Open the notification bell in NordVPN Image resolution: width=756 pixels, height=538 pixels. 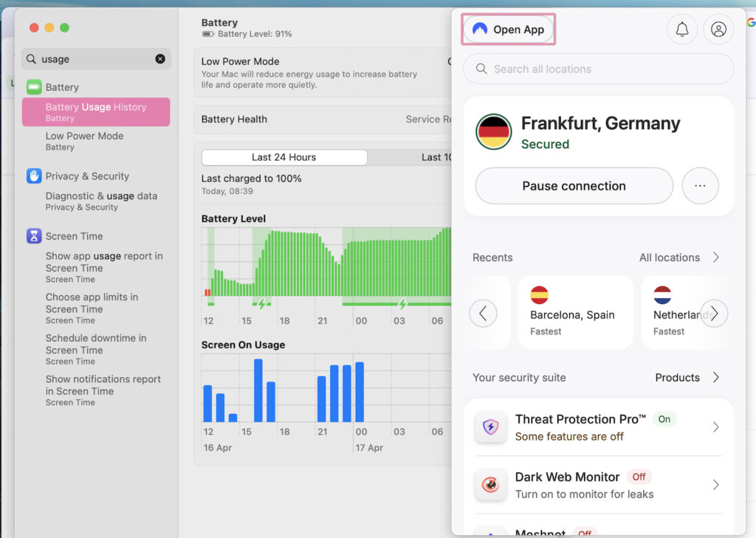(x=681, y=29)
